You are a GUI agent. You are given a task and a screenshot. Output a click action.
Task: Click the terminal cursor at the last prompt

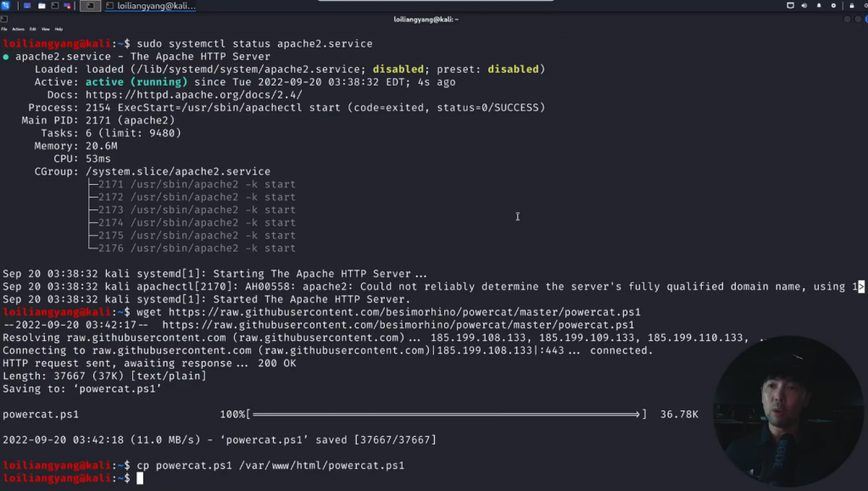(x=140, y=479)
